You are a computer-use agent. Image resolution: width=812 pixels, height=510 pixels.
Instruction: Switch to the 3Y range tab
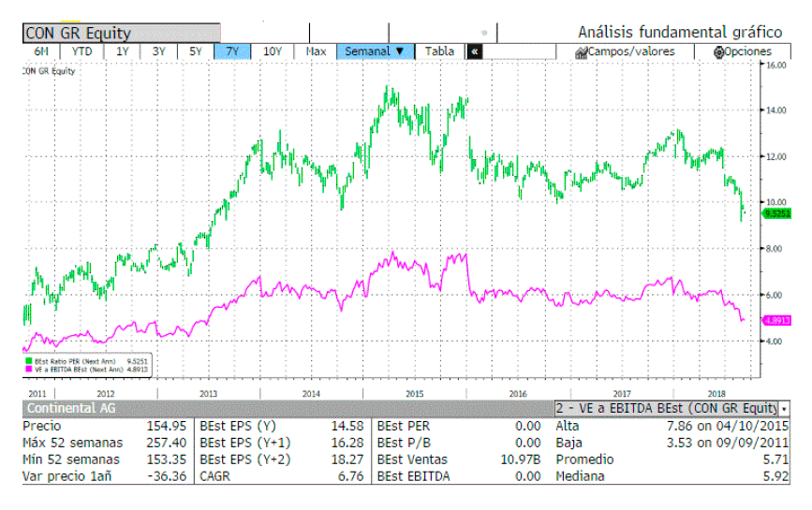pos(158,51)
